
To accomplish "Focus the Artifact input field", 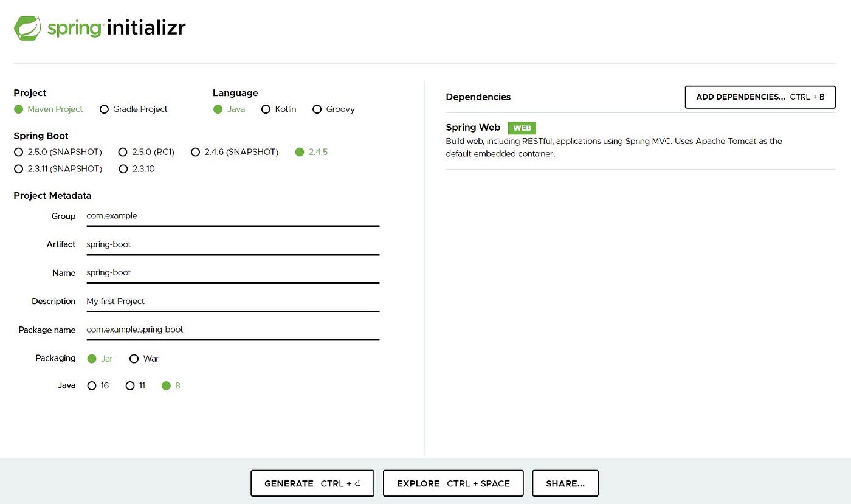I will pyautogui.click(x=233, y=244).
